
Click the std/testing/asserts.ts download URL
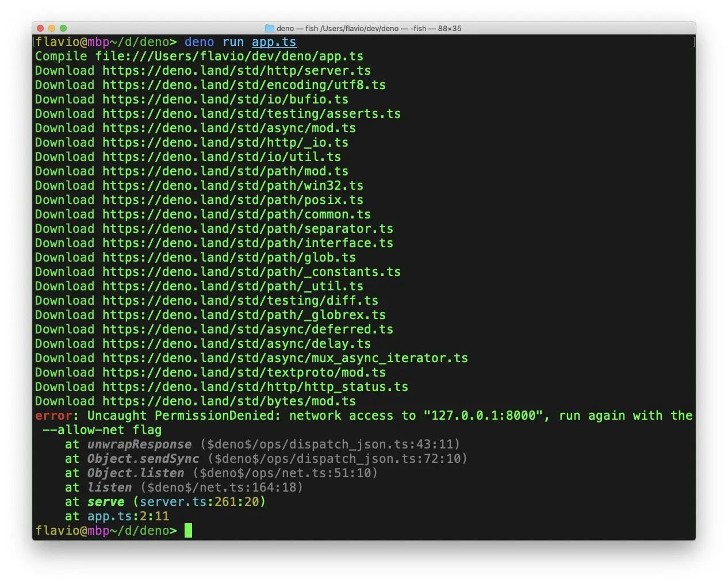251,114
